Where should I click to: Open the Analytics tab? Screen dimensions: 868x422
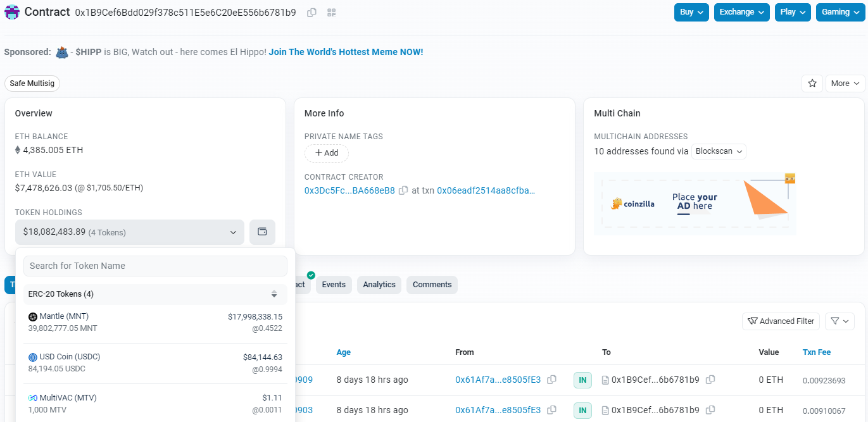pos(379,285)
